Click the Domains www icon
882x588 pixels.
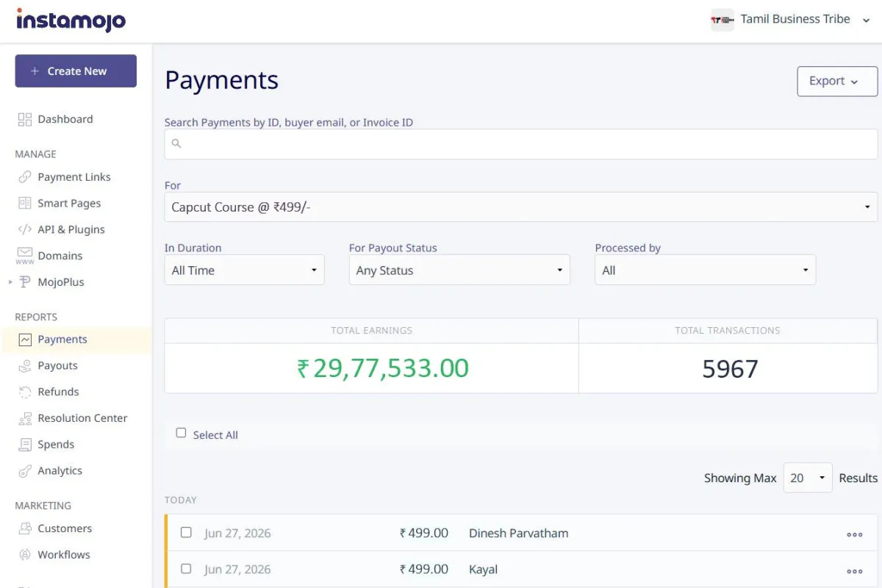(25, 256)
